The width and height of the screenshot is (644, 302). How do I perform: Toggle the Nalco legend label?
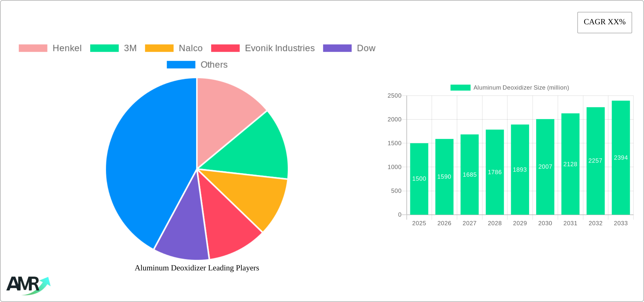[x=191, y=48]
